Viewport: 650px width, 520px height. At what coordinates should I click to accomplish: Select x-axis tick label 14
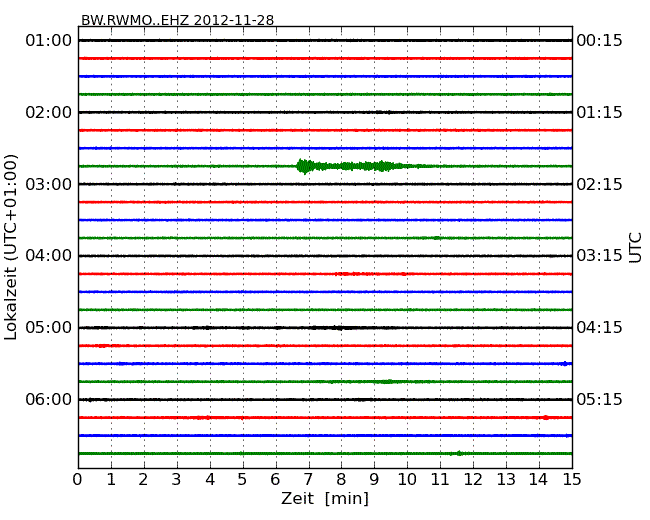539,480
